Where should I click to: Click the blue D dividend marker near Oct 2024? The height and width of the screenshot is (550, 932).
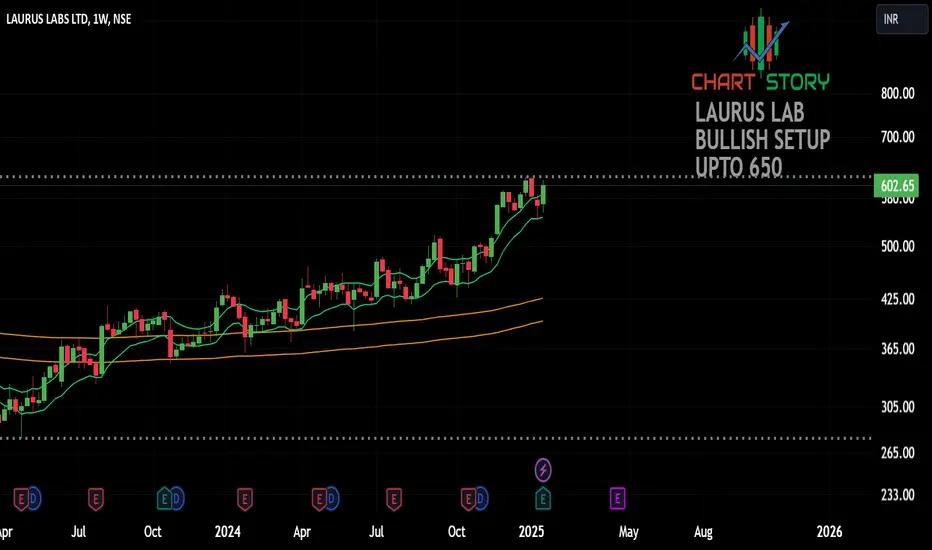480,499
